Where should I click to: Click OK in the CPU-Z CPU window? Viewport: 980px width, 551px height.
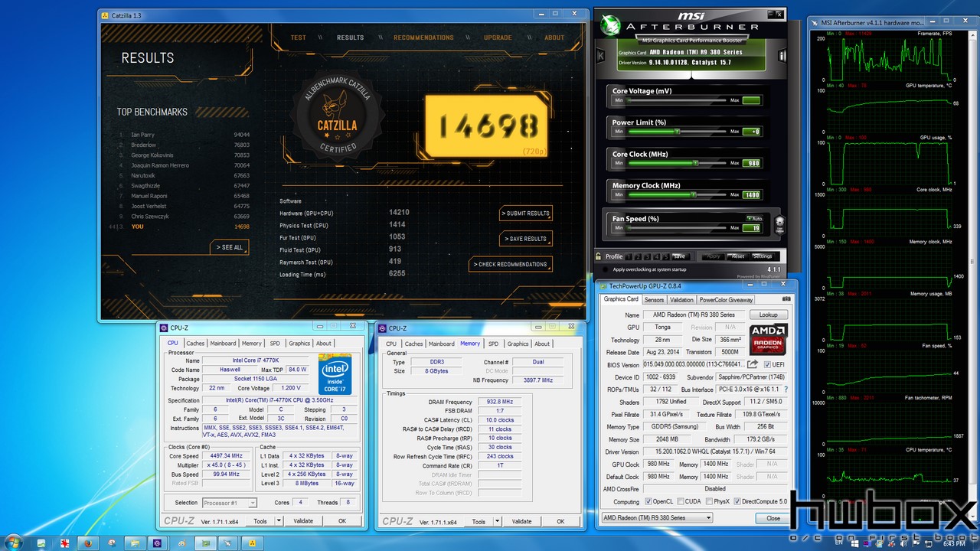[342, 520]
